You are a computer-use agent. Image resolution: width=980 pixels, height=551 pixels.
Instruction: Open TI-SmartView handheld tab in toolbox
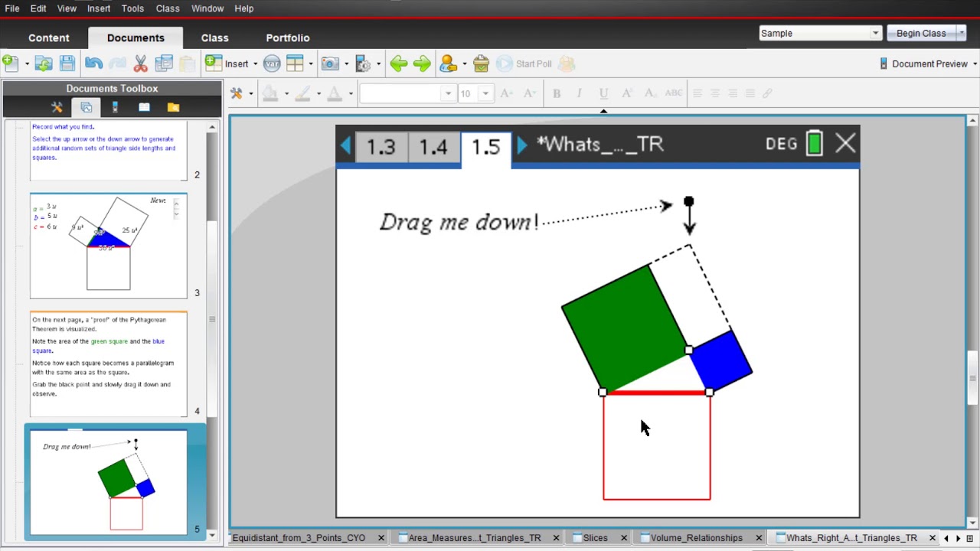[x=115, y=107]
